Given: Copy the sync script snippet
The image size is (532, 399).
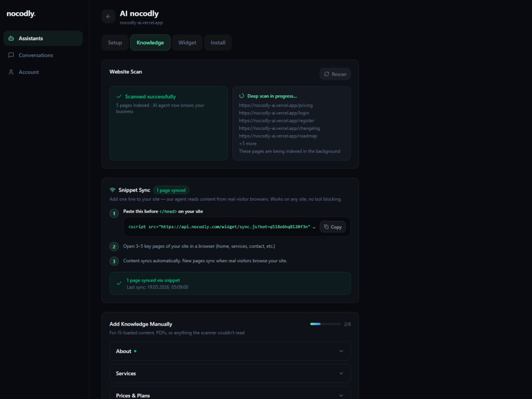Looking at the screenshot, I should coord(332,227).
